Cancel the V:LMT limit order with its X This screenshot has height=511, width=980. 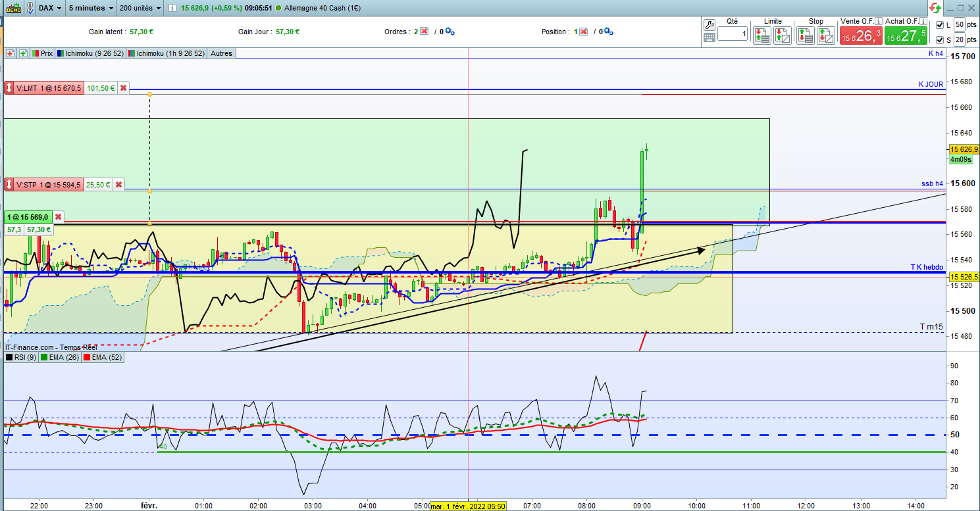coord(123,88)
